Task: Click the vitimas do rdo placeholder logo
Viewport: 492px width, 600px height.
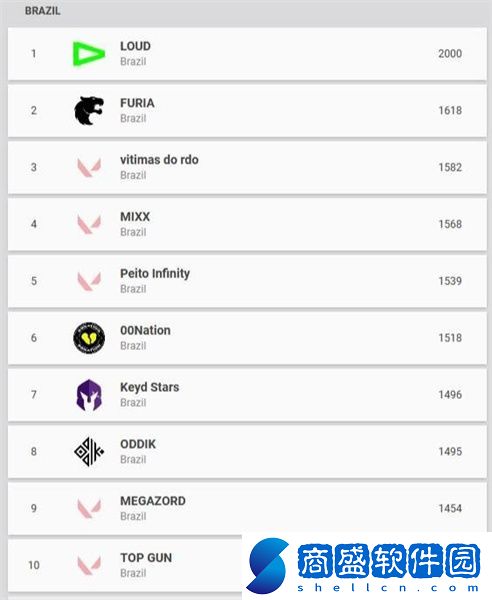Action: [89, 167]
